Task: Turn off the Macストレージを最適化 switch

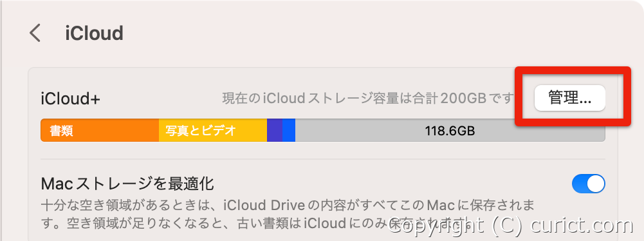Action: (588, 184)
